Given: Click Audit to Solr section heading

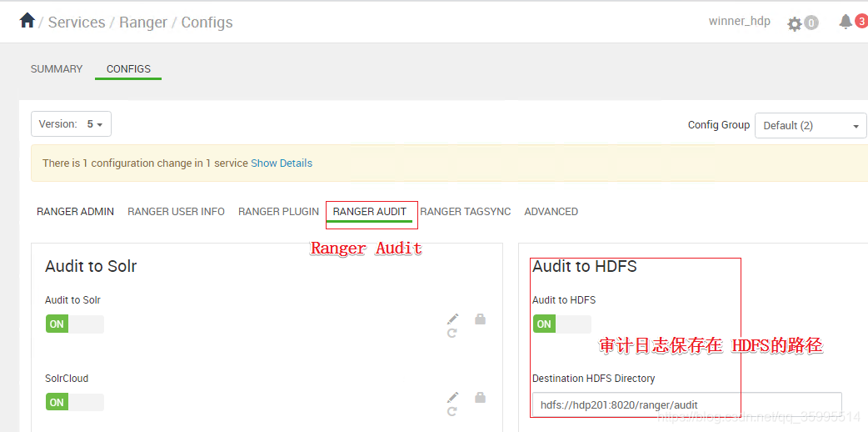Looking at the screenshot, I should [91, 266].
